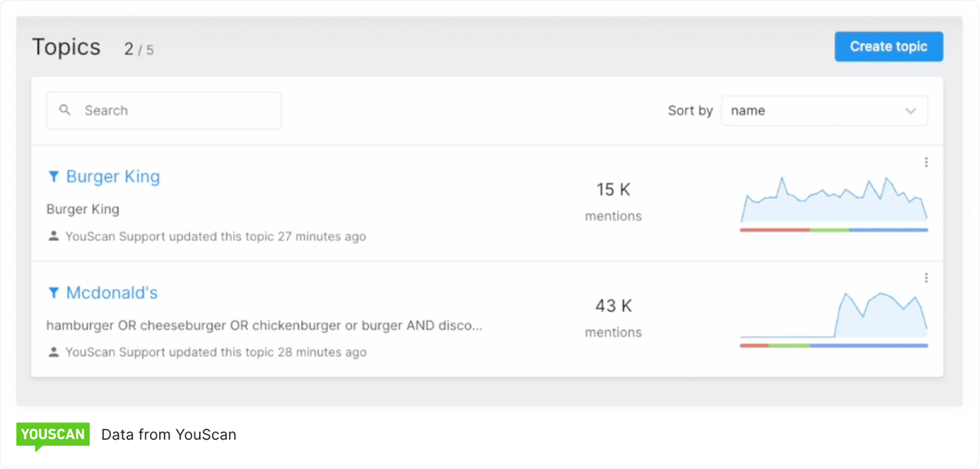Image resolution: width=980 pixels, height=469 pixels.
Task: Click the 15 K mentions count
Action: coord(613,189)
